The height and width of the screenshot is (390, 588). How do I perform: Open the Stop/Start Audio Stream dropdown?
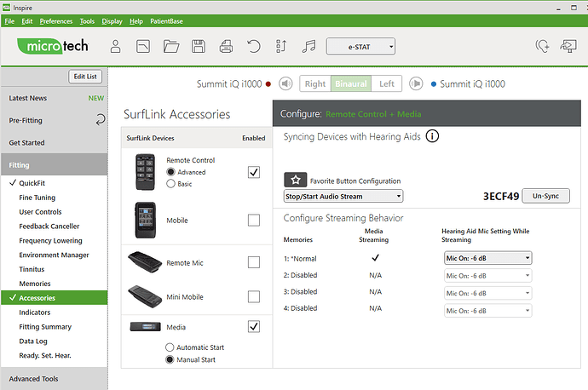click(x=343, y=197)
